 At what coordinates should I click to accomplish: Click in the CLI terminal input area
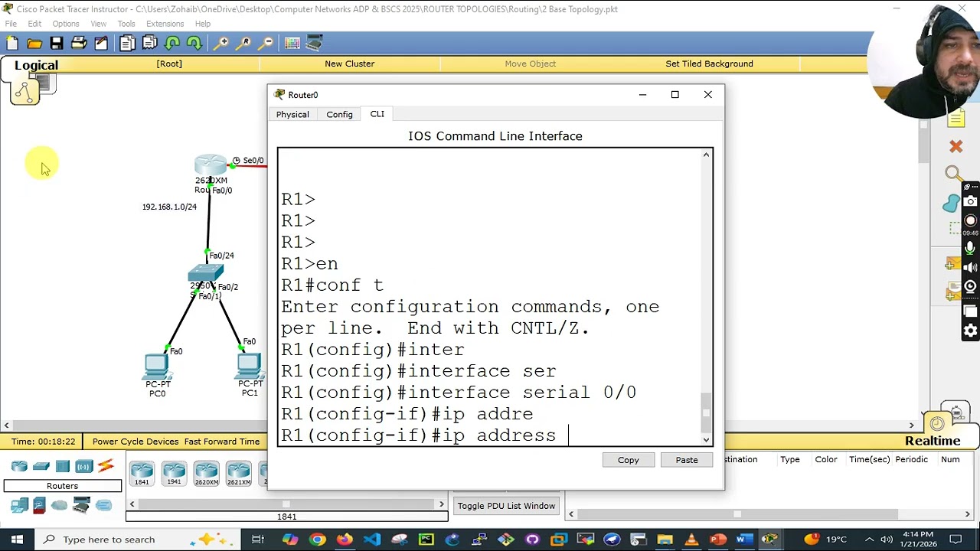(490, 297)
